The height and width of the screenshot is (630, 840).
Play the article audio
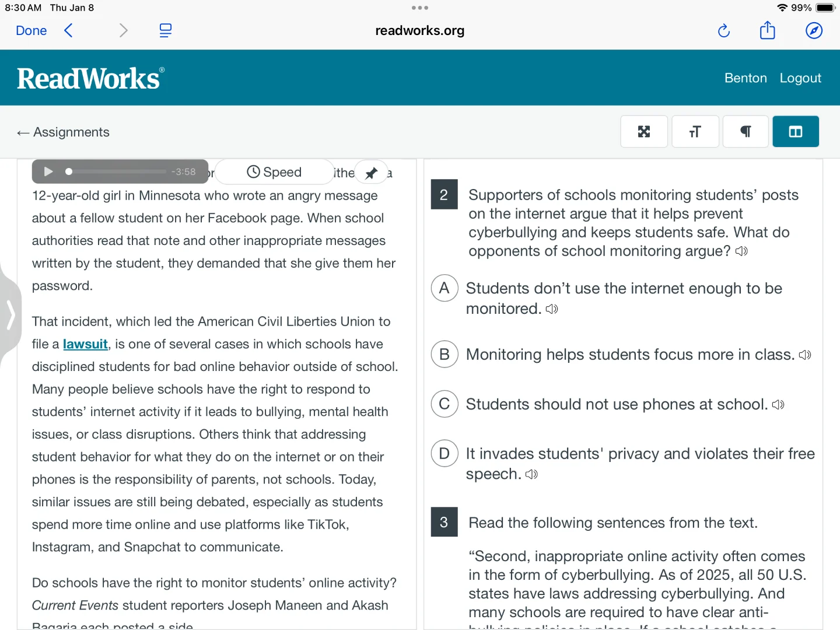pos(48,171)
